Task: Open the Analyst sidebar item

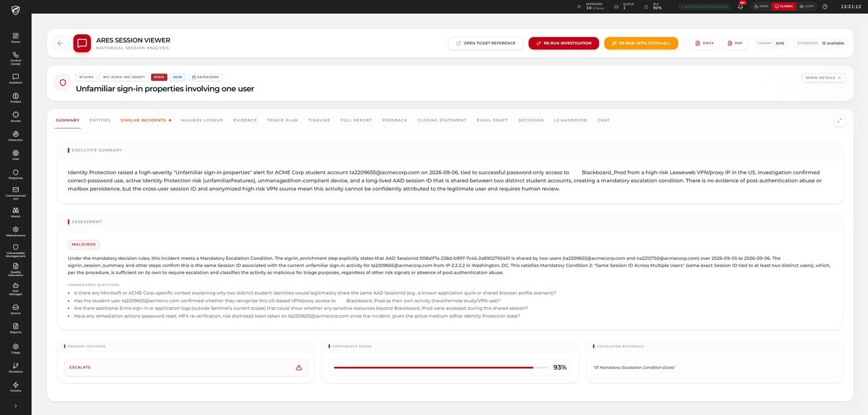Action: (16, 98)
